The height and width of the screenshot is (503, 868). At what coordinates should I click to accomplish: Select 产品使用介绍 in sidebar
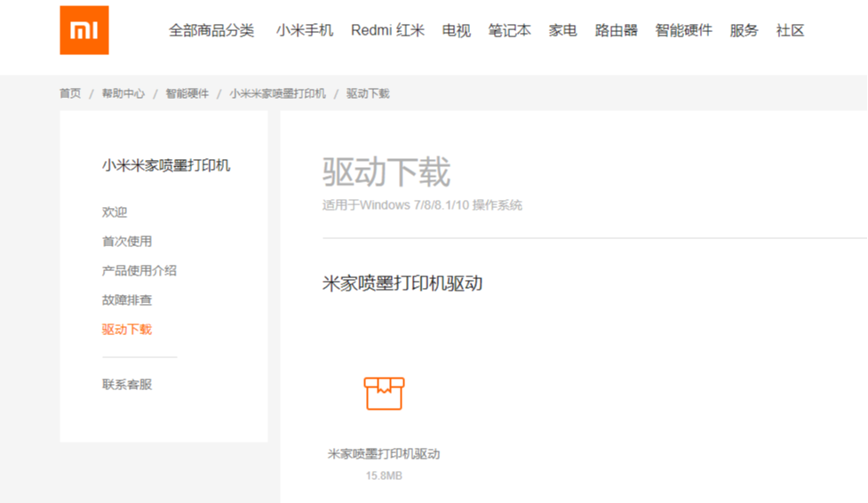[139, 271]
